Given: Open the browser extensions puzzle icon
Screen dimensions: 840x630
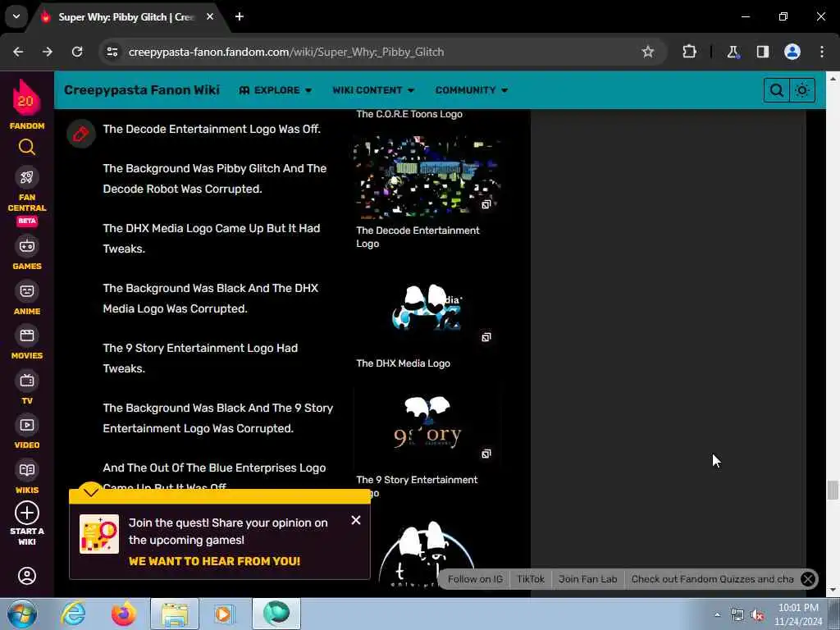Looking at the screenshot, I should click(689, 52).
